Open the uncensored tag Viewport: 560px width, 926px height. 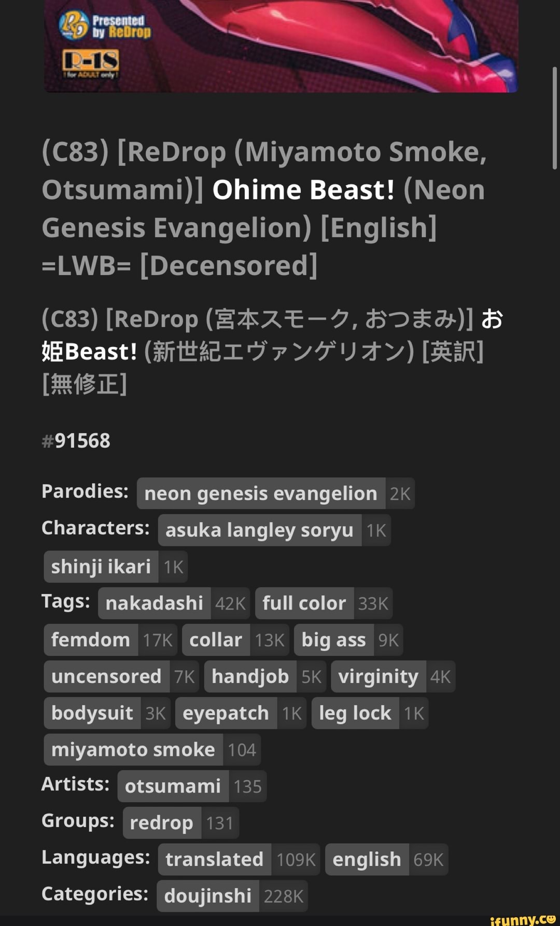[105, 676]
